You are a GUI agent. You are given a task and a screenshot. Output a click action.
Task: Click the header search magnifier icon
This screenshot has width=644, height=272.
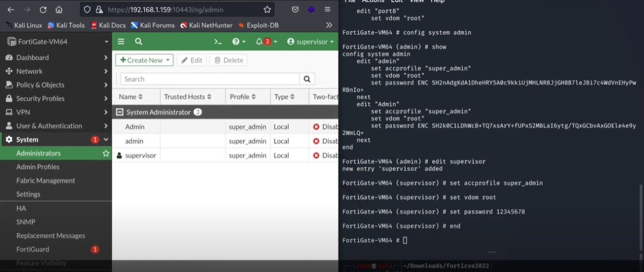coord(138,42)
